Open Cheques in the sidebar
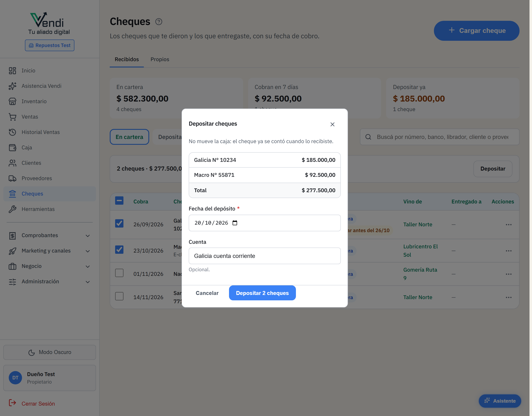Image resolution: width=532 pixels, height=416 pixels. pos(50,194)
